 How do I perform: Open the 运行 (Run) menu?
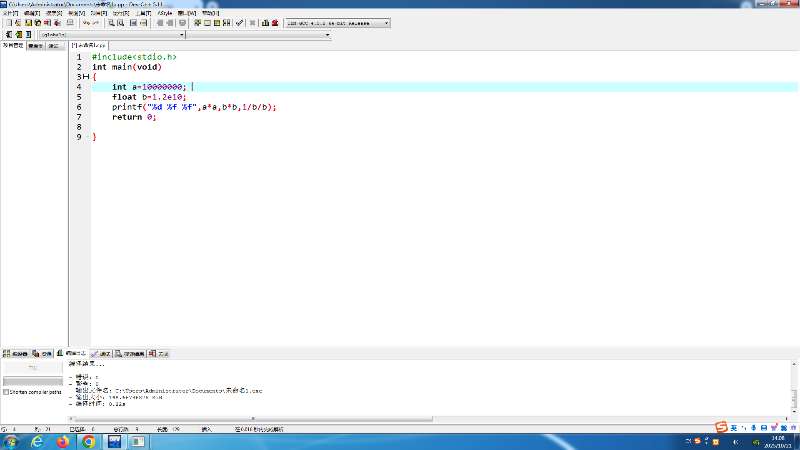(x=121, y=13)
